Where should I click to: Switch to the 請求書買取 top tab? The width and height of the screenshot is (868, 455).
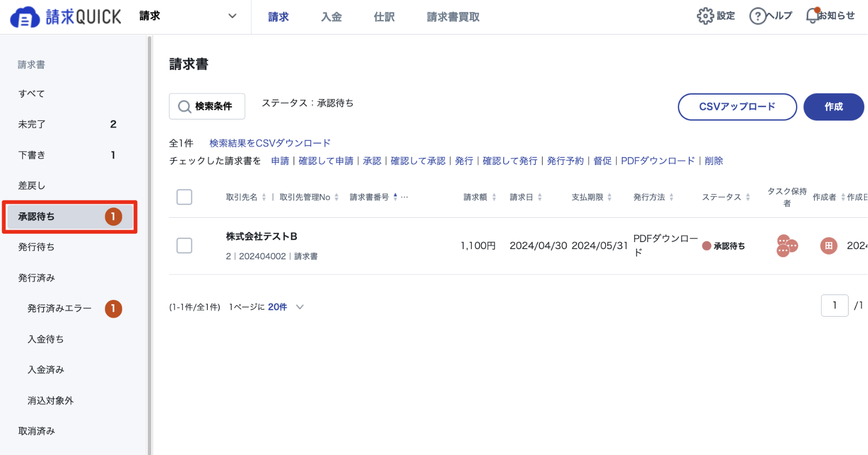453,17
